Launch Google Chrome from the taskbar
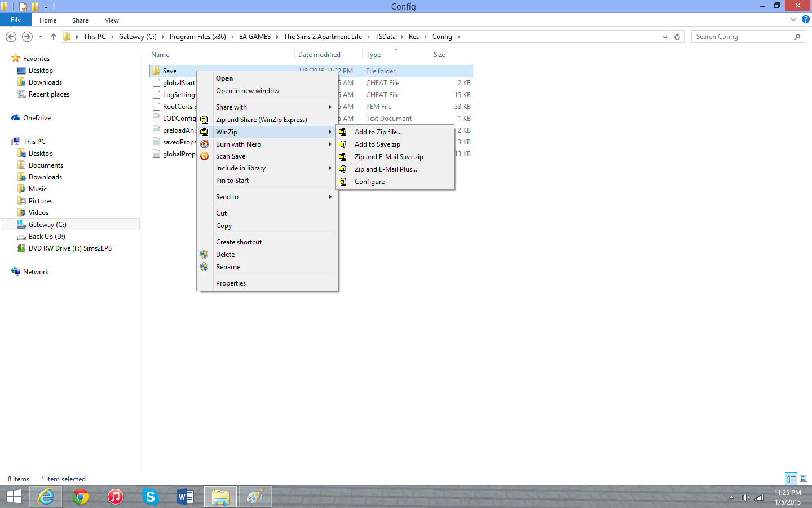Viewport: 812px width, 508px height. click(81, 497)
